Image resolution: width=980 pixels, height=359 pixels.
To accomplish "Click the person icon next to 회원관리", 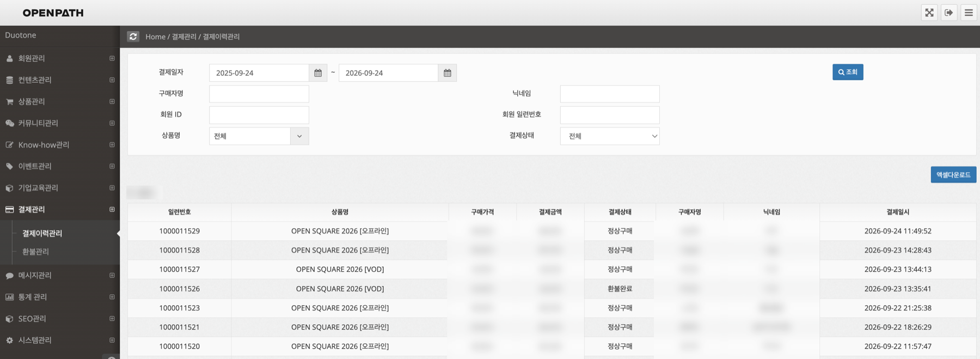I will click(9, 58).
